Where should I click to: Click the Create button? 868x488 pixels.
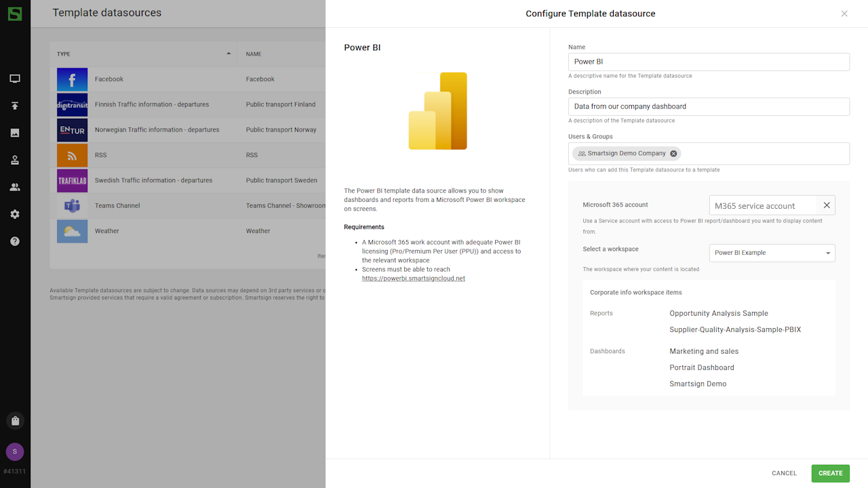(830, 473)
